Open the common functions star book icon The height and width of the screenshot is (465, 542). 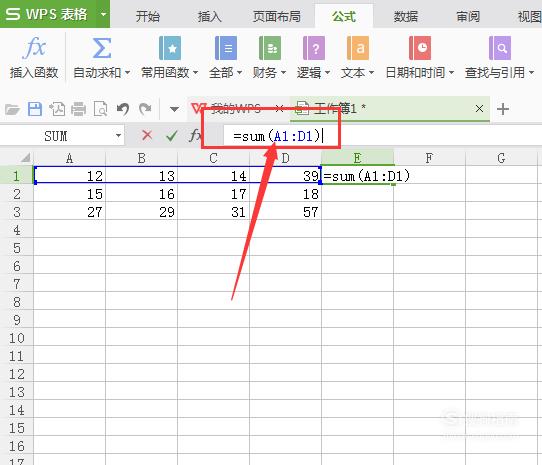[170, 48]
